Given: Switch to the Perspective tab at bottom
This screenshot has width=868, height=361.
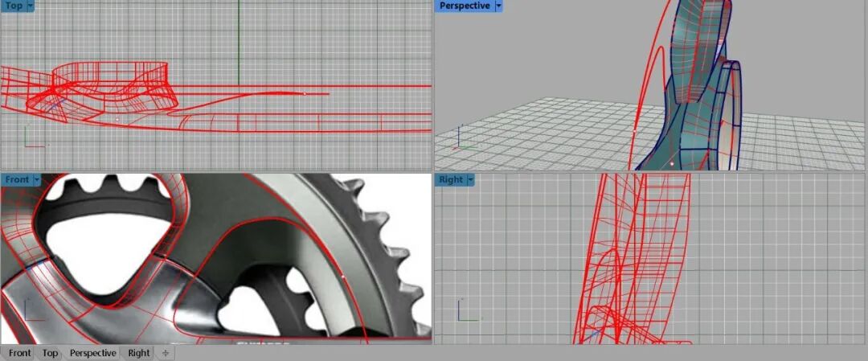Looking at the screenshot, I should [x=93, y=353].
